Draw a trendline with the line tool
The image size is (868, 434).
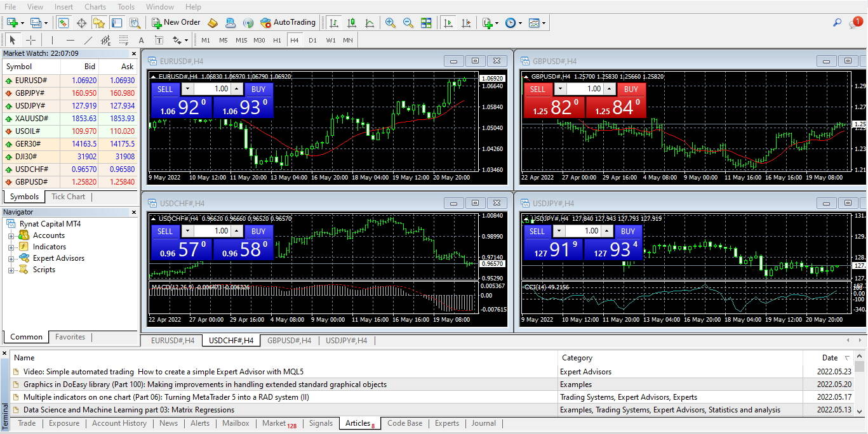click(88, 40)
